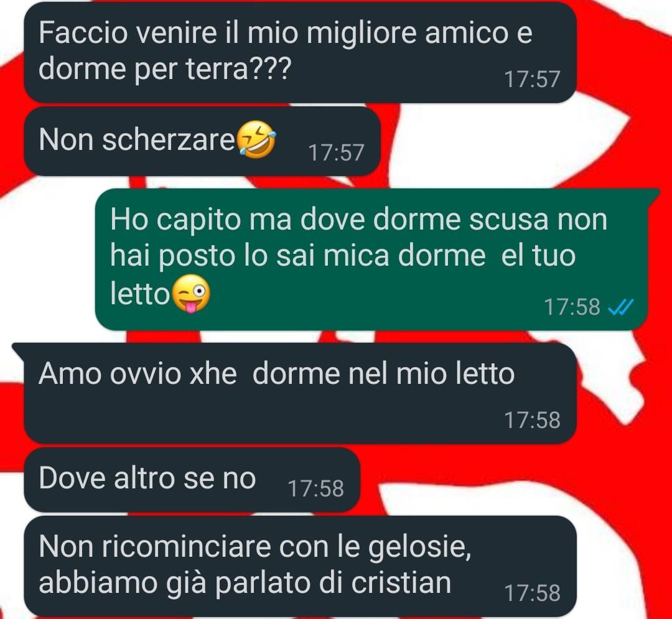
Task: Tap the 17:58 timestamp beside 'Dove altro se no'
Action: click(315, 488)
